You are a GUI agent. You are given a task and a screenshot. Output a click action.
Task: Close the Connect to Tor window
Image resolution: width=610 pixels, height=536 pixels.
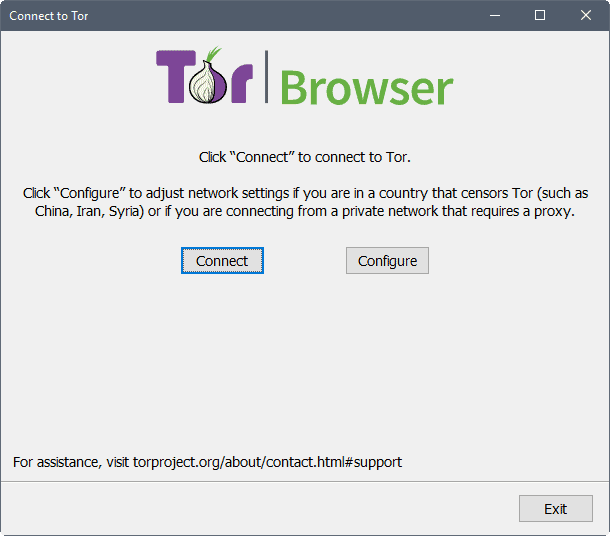point(585,16)
